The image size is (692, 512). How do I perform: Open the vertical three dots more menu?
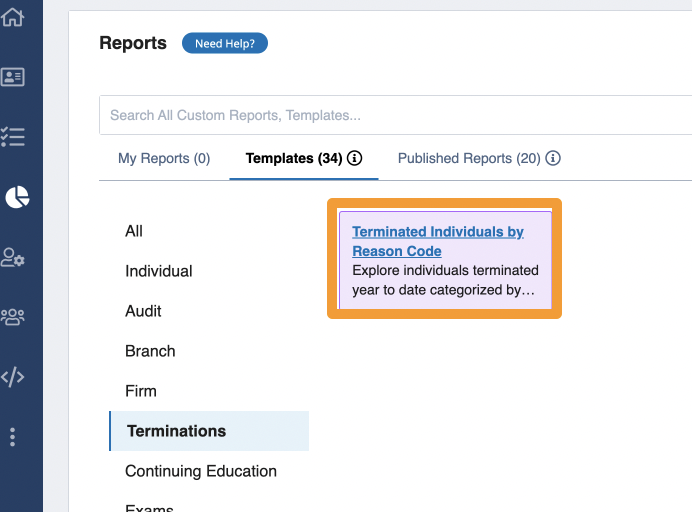point(12,437)
